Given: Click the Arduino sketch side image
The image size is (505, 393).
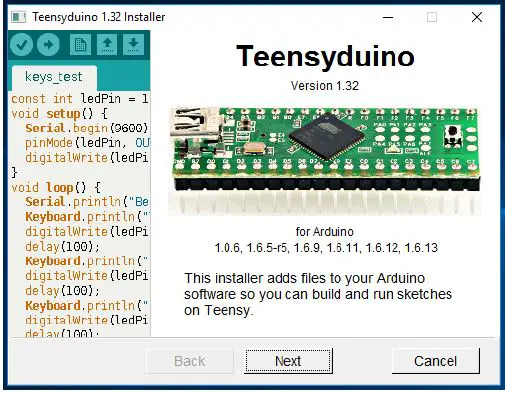Looking at the screenshot, I should 79,183.
